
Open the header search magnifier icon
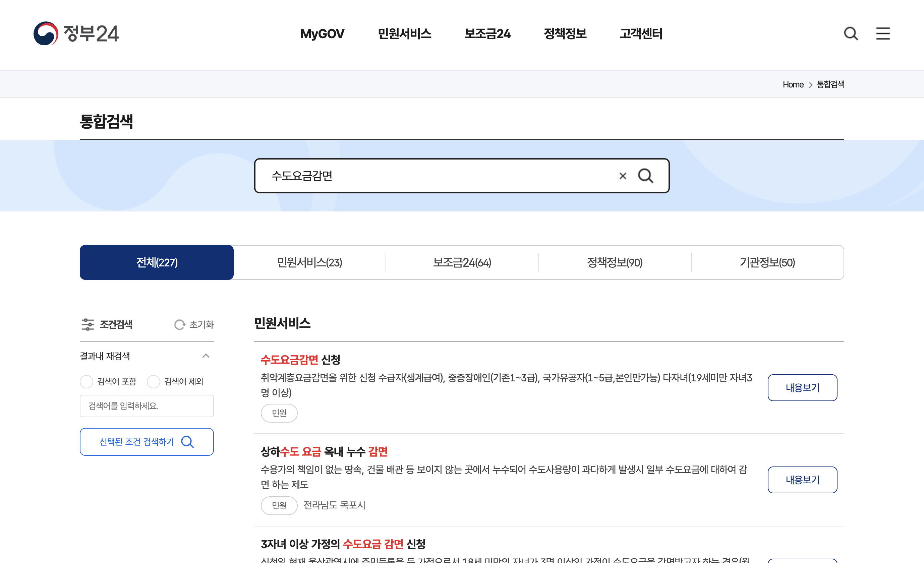tap(851, 34)
